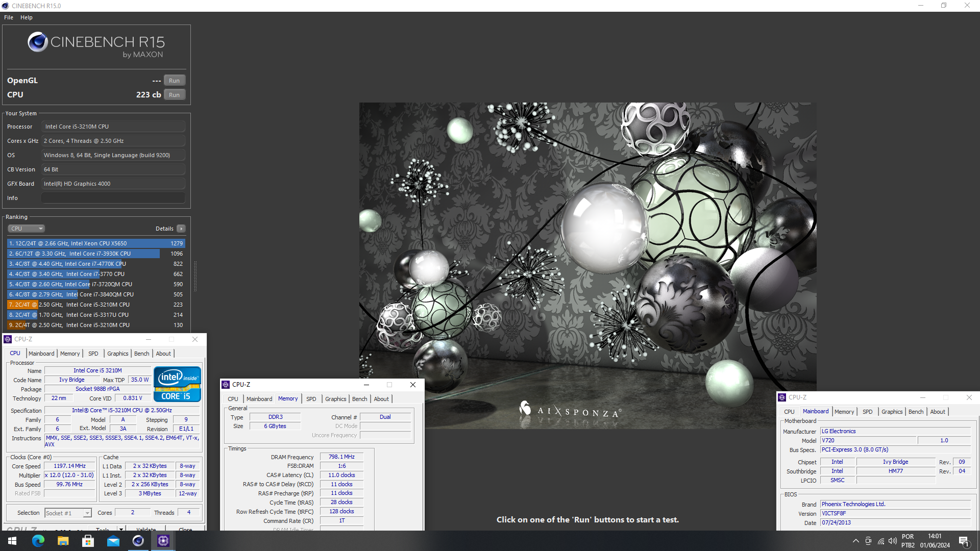Open the CPU ranking type dropdown
980x551 pixels.
pyautogui.click(x=27, y=229)
